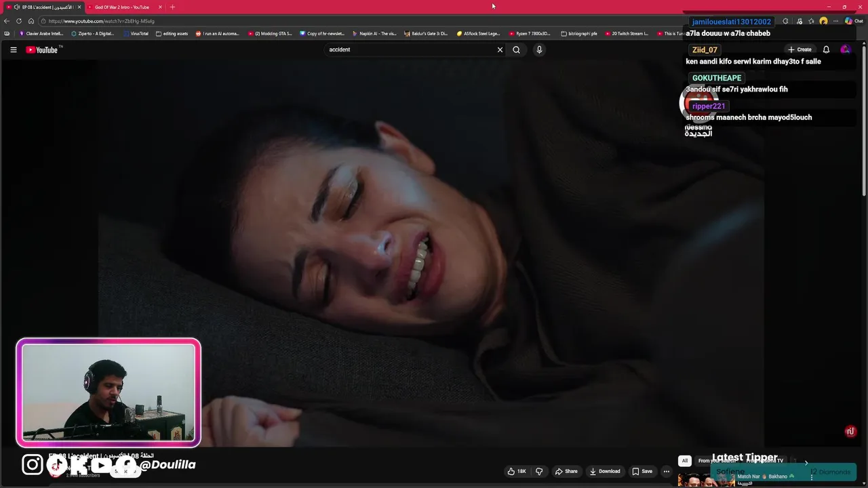This screenshot has height=488, width=868.
Task: Open the browser home page
Action: click(x=31, y=21)
